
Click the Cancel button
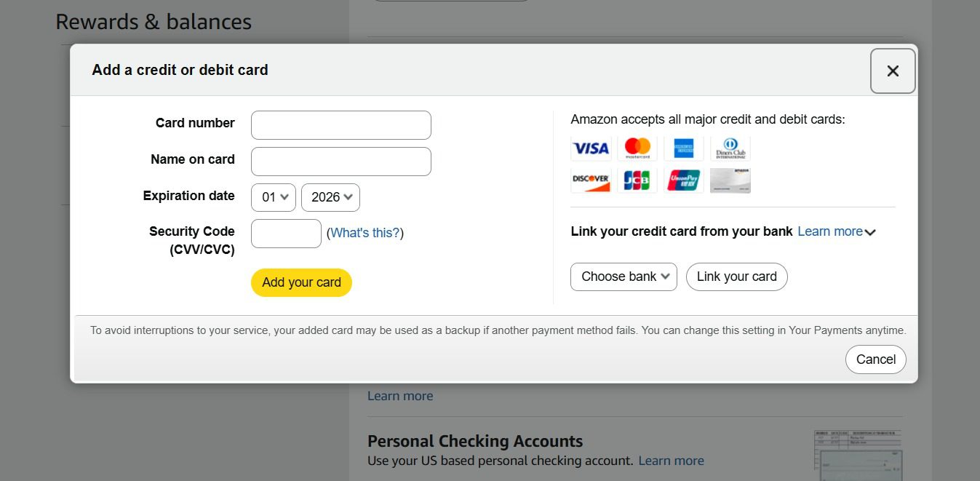point(875,359)
